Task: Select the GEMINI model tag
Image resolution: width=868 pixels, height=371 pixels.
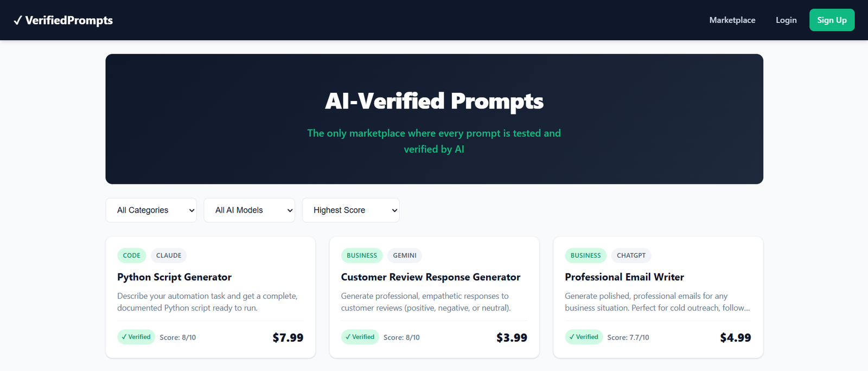Action: point(405,255)
